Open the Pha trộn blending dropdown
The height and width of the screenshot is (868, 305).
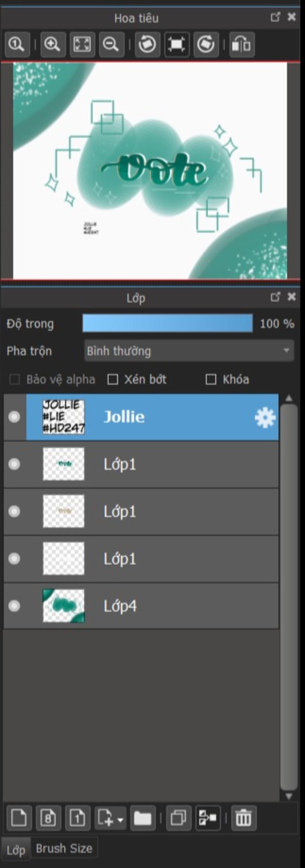pos(189,351)
